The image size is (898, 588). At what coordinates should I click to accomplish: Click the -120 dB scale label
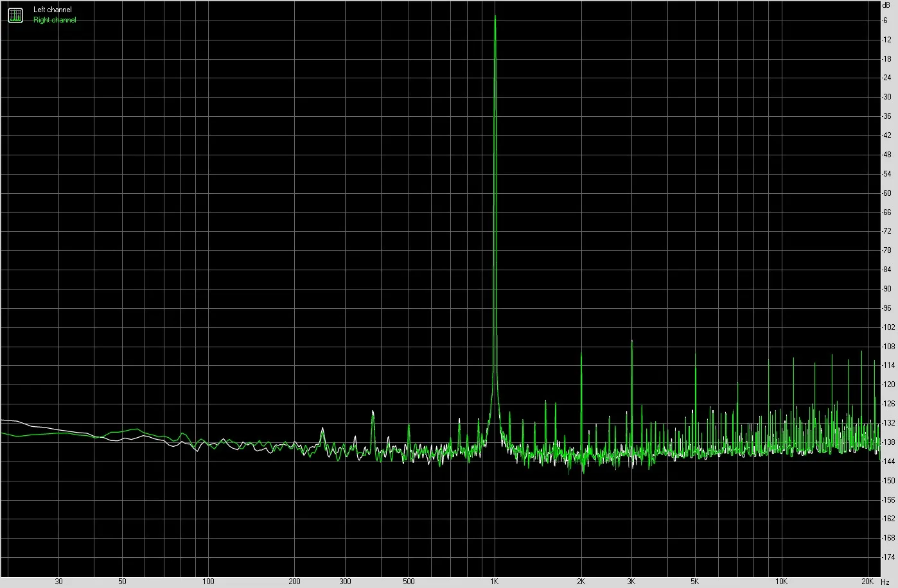pos(888,385)
